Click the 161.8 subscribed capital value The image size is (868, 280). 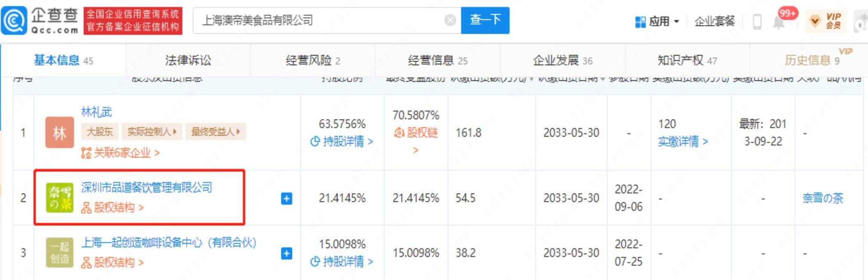(468, 133)
